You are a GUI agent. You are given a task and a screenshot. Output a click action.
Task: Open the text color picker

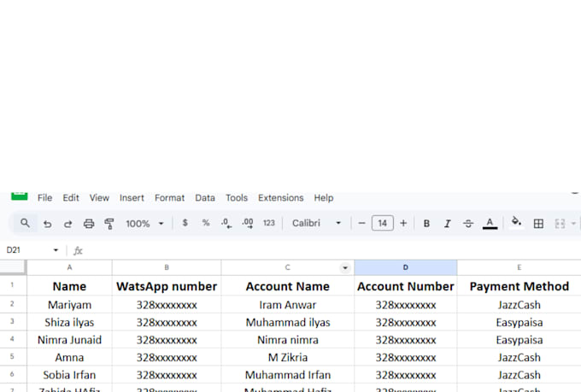tap(490, 224)
